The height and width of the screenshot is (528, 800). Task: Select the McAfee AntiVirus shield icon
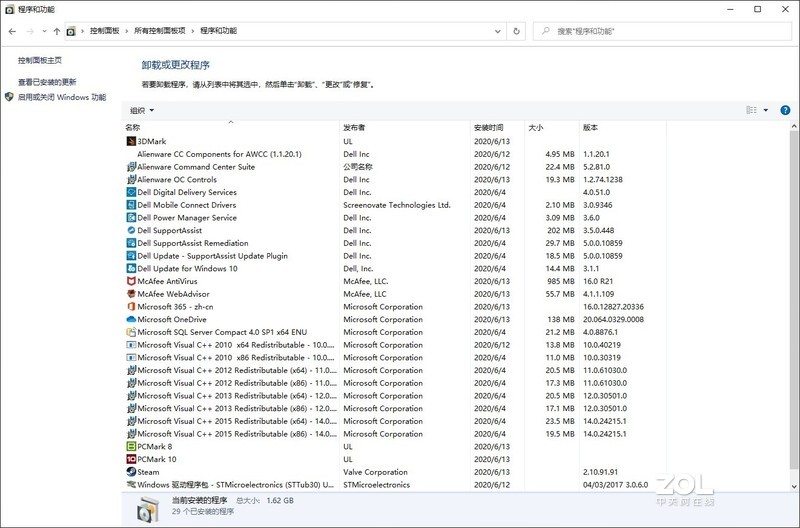click(131, 281)
